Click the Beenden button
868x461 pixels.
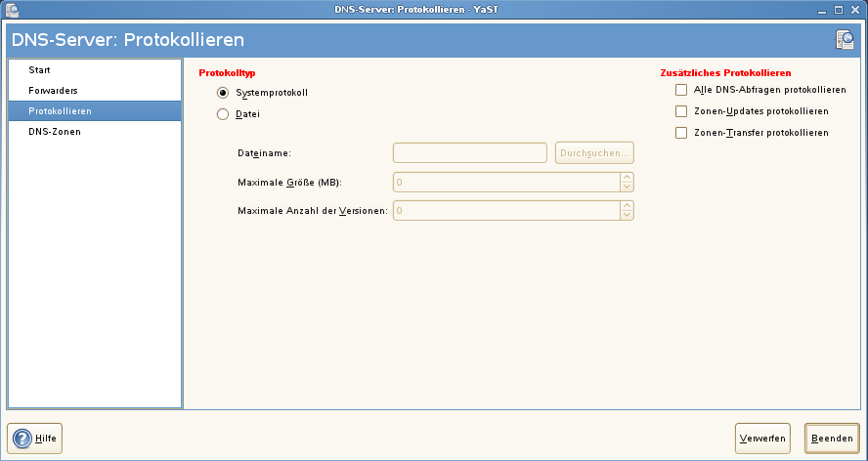click(x=832, y=439)
